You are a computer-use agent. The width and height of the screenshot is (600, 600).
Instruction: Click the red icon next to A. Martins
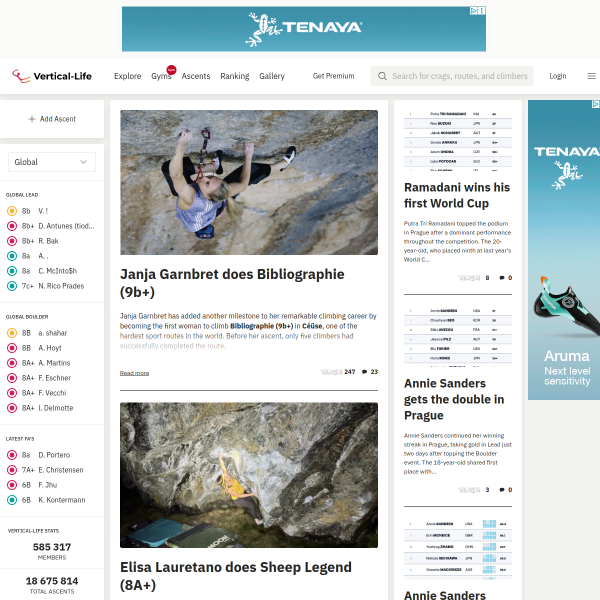tap(12, 363)
